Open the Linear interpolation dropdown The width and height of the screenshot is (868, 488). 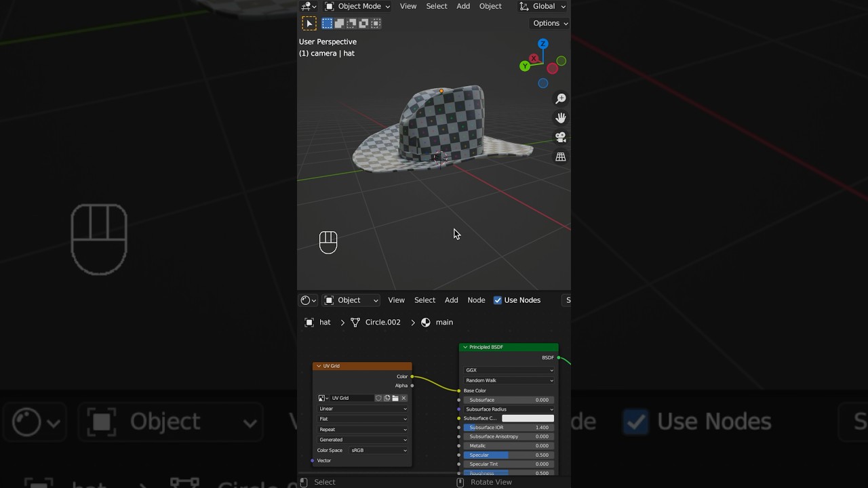[x=363, y=409]
